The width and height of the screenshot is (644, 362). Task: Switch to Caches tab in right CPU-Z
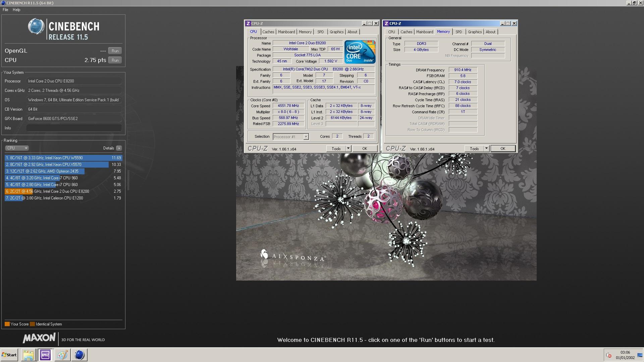click(406, 32)
